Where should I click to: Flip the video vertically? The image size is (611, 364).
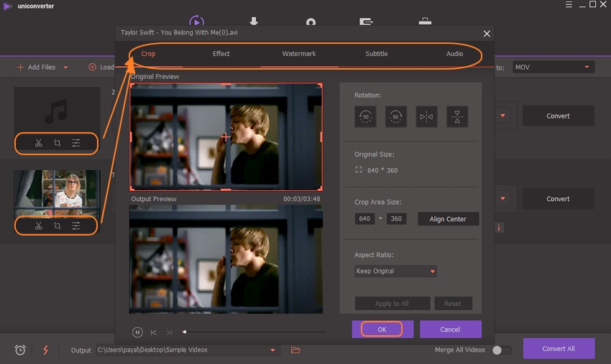[456, 116]
